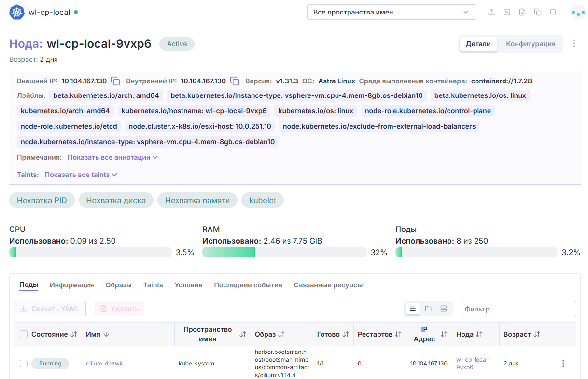
Task: Open the kubectl shell terminal icon
Action: pyautogui.click(x=507, y=12)
